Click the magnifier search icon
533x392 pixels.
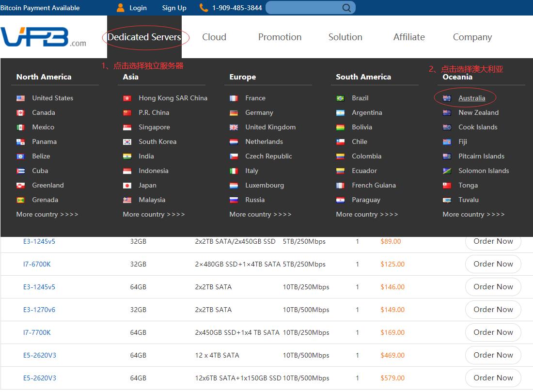346,8
